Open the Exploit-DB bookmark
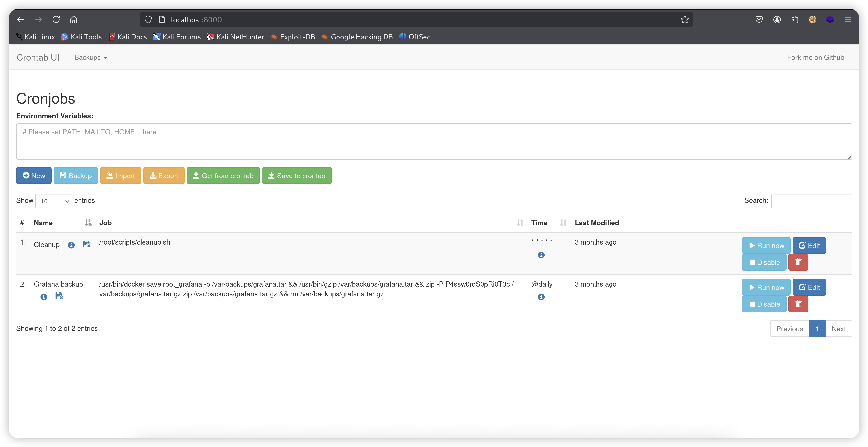The width and height of the screenshot is (868, 447). click(293, 37)
